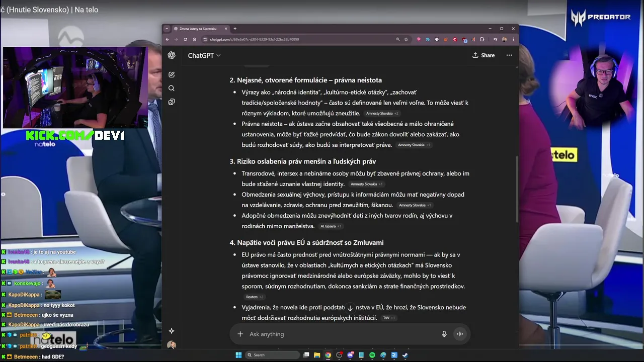Open the library icon in ChatGPT sidebar

coord(172,102)
